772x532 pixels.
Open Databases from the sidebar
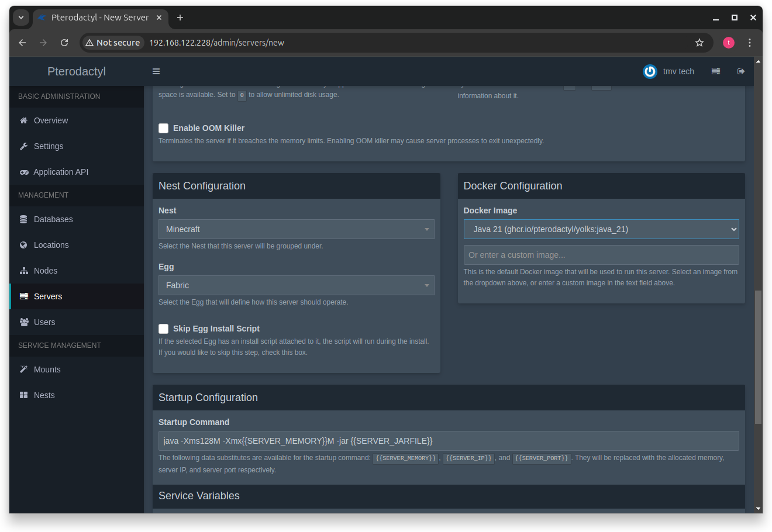53,219
